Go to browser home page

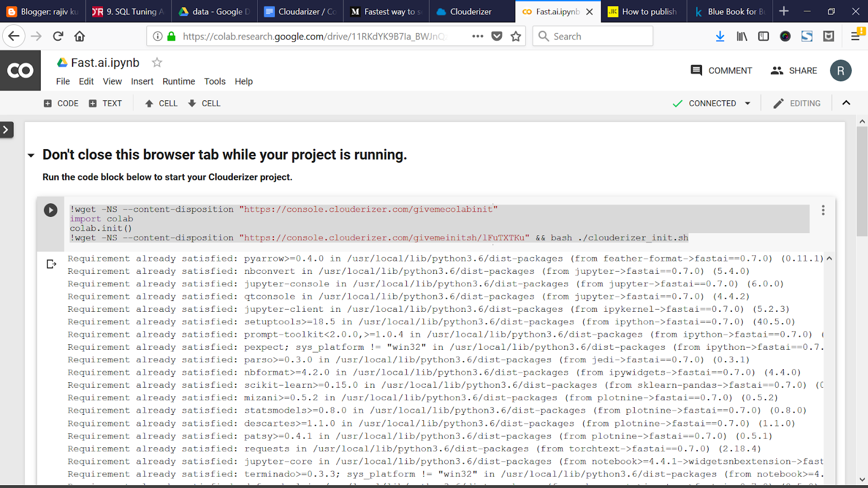tap(80, 36)
